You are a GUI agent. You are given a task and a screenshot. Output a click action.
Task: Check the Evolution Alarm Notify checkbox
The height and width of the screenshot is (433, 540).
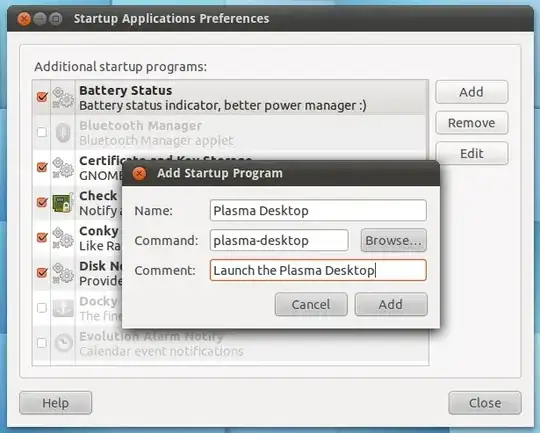pyautogui.click(x=42, y=343)
